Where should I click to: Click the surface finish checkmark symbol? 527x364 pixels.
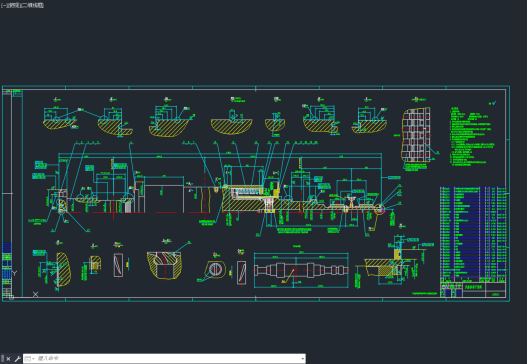[492, 103]
